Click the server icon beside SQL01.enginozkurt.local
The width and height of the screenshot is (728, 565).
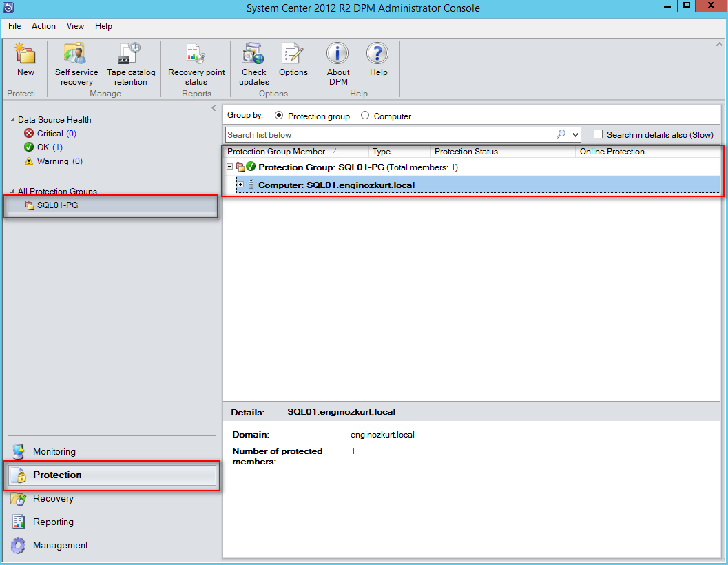click(251, 185)
